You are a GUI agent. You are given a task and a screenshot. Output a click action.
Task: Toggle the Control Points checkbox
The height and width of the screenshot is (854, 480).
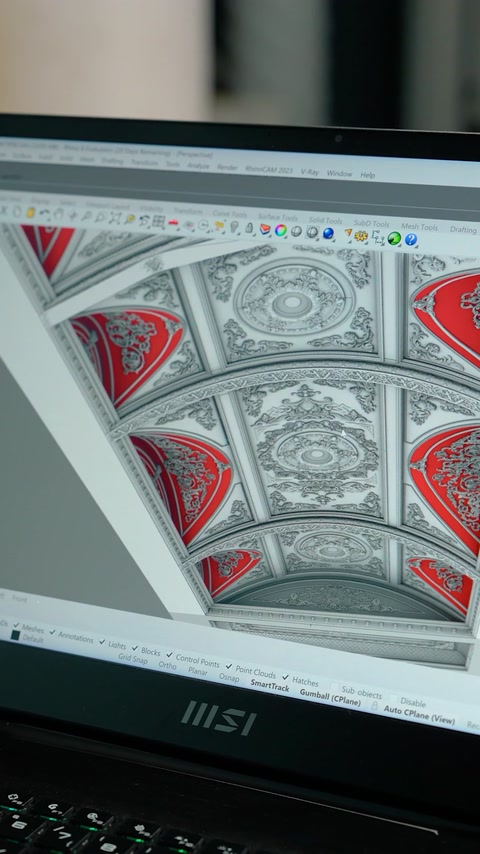[x=169, y=655]
